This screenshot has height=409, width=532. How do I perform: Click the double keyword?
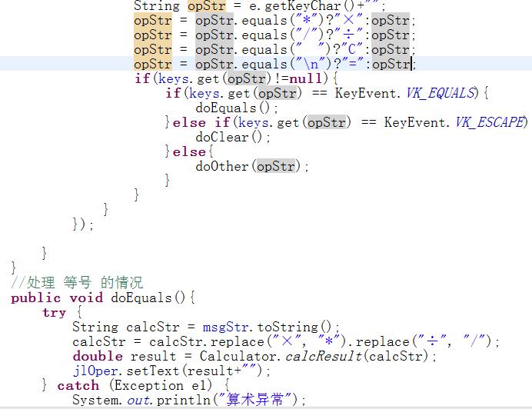98,357
